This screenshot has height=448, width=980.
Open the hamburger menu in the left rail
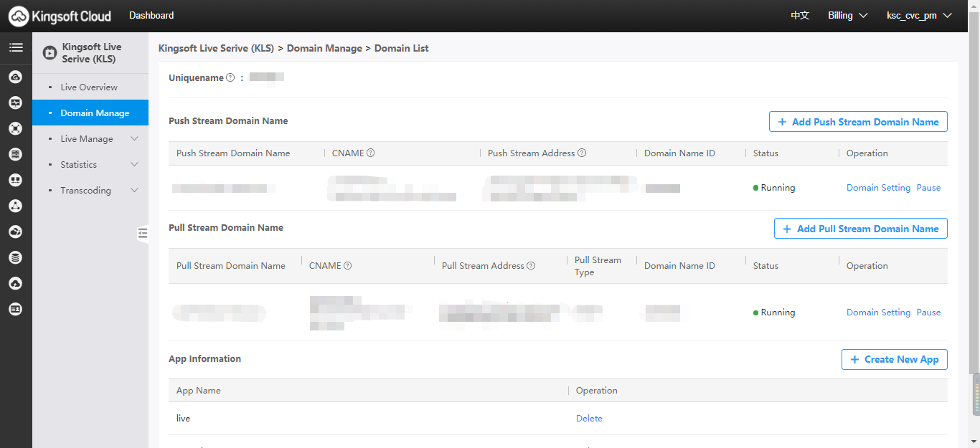(x=16, y=48)
